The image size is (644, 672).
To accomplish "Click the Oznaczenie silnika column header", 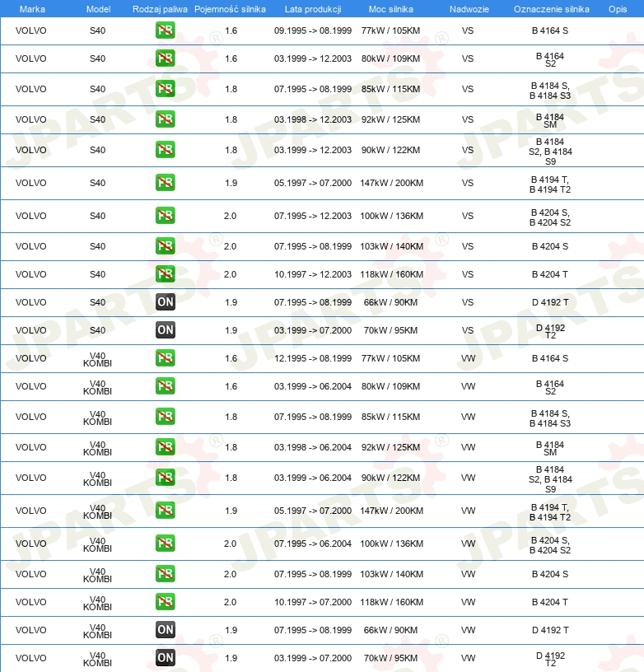I will point(552,9).
